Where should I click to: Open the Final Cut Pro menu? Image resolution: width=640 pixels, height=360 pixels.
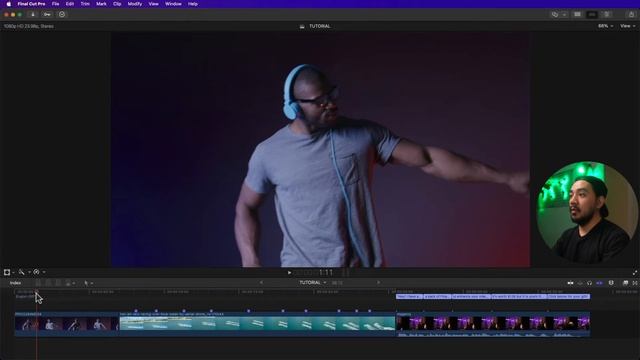[x=31, y=4]
